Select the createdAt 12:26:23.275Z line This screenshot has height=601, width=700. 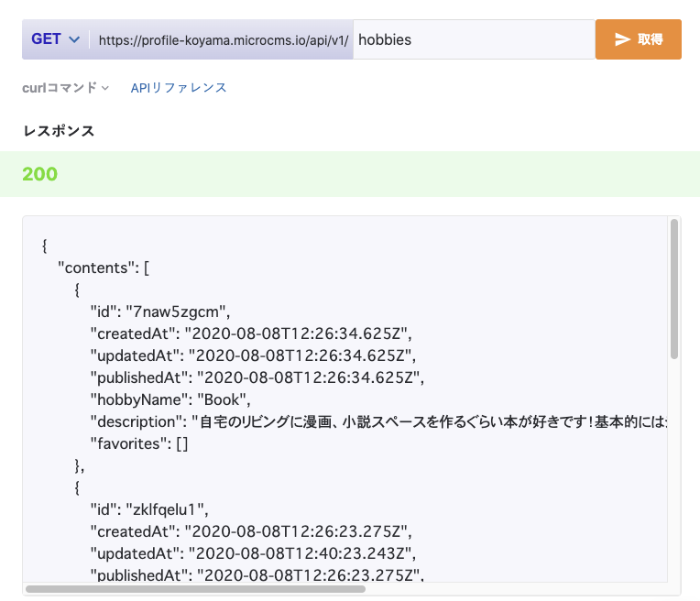(251, 531)
